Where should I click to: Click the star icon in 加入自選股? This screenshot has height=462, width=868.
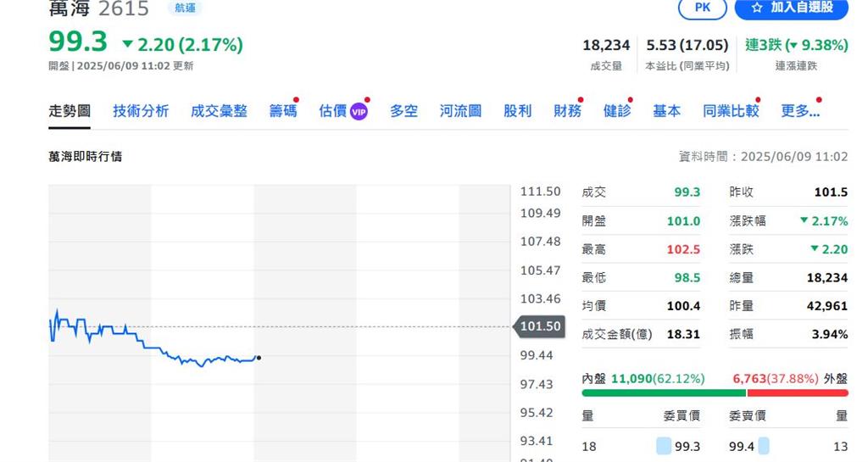click(757, 8)
